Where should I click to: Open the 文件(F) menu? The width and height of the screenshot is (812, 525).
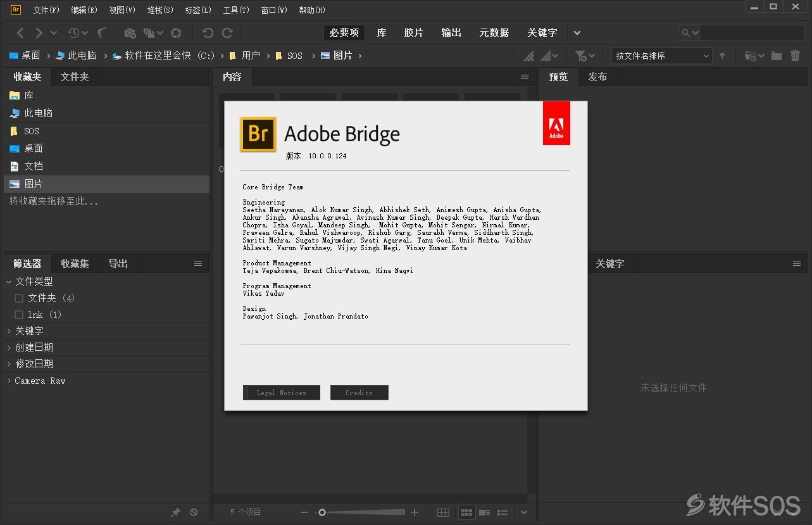[x=46, y=10]
